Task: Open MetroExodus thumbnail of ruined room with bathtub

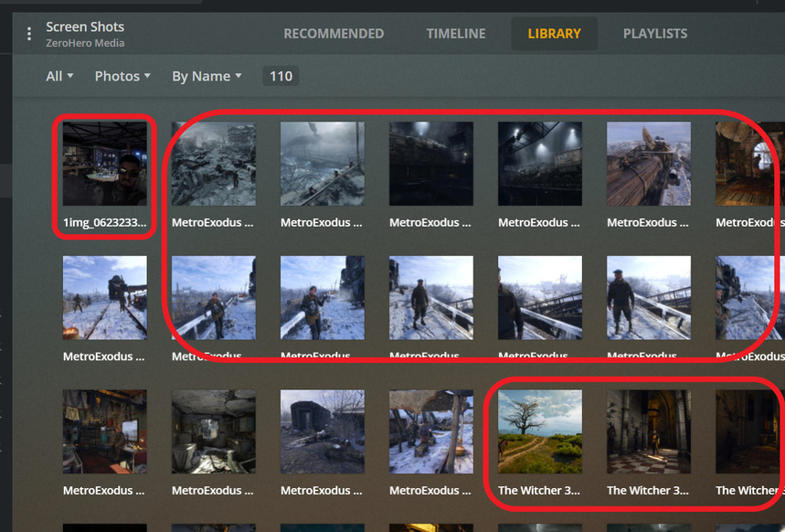Action: [214, 431]
